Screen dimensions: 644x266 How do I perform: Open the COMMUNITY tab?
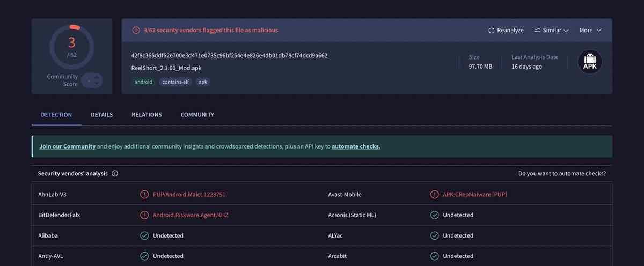point(197,115)
